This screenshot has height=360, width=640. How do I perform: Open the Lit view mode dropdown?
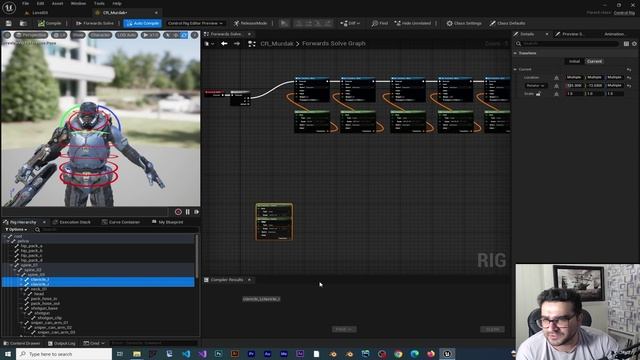(x=59, y=35)
